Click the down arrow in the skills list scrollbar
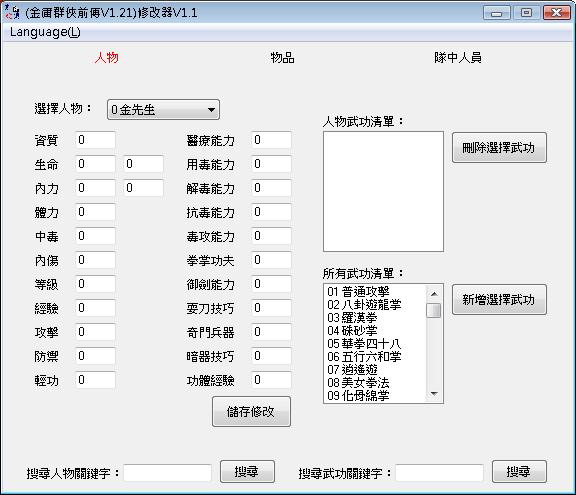This screenshot has width=576, height=495. pos(434,394)
